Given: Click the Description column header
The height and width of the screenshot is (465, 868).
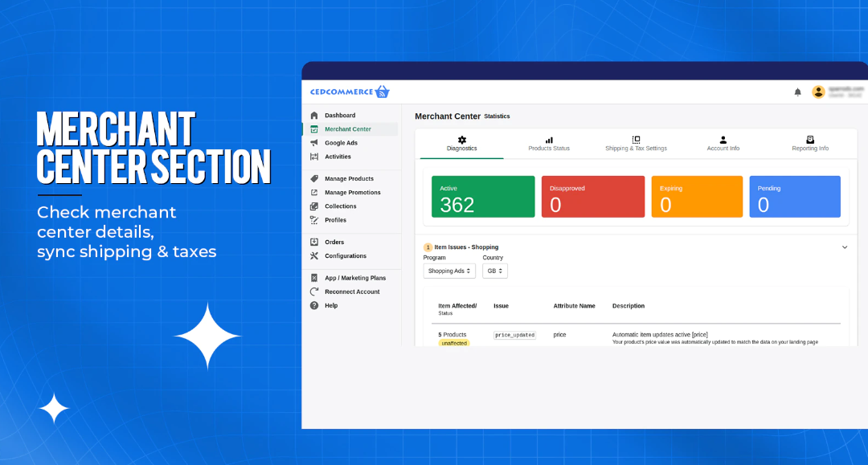Looking at the screenshot, I should (x=628, y=306).
